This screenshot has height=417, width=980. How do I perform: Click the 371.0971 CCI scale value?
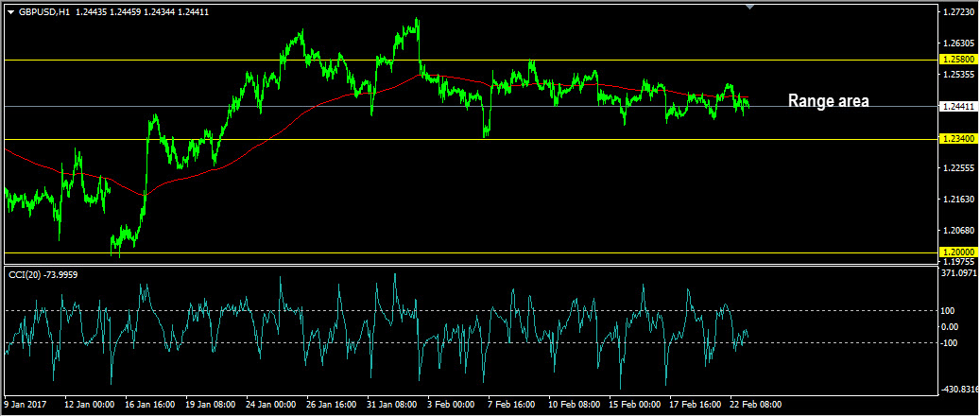point(959,273)
